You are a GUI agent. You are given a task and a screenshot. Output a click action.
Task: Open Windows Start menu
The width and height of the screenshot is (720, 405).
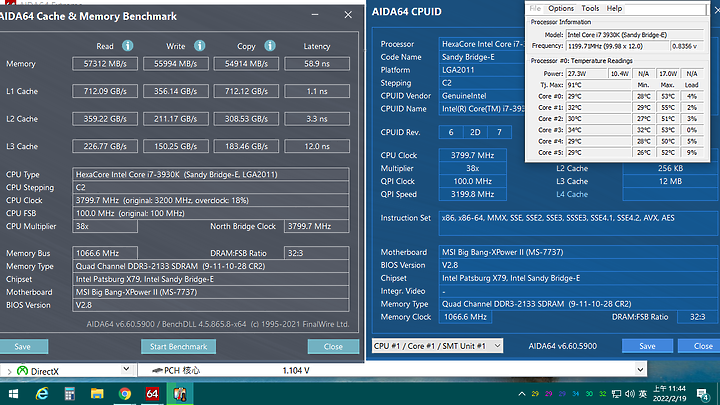[x=13, y=394]
